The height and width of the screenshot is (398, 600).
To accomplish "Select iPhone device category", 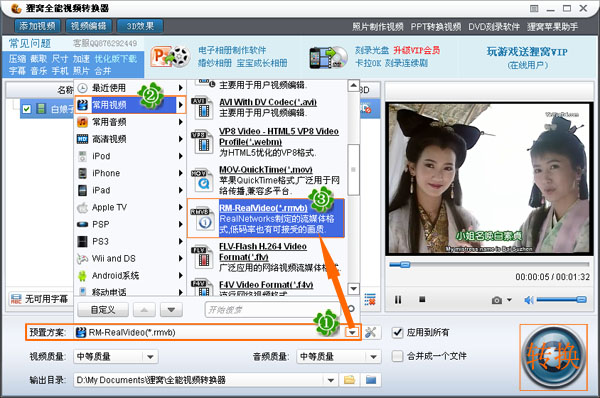I will click(x=130, y=173).
